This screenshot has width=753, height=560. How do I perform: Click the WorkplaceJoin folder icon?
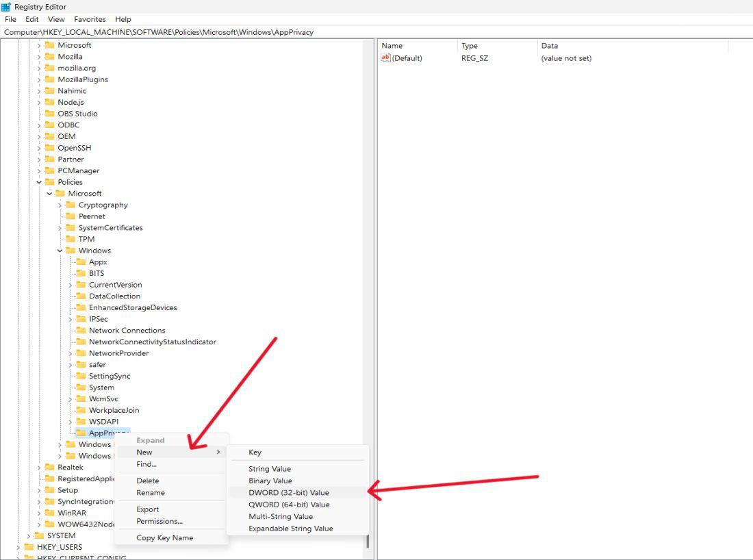pos(81,409)
